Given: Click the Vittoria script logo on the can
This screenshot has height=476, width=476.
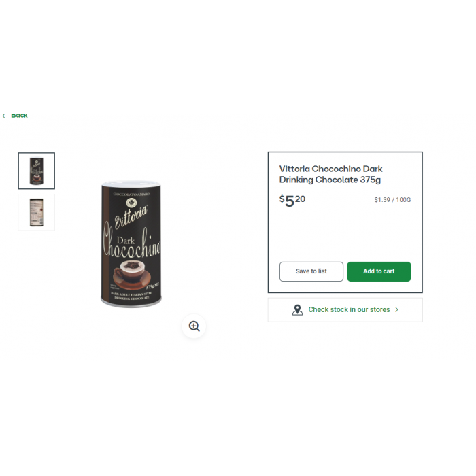Looking at the screenshot, I should coord(131,217).
